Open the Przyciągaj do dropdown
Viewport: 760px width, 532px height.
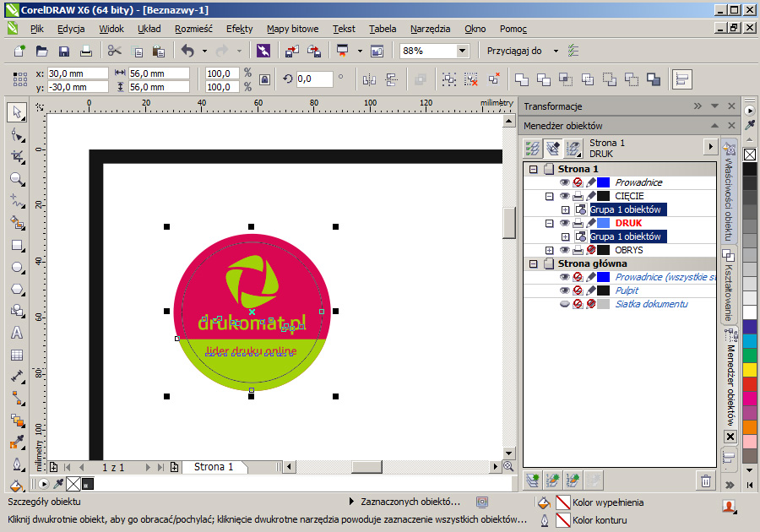click(556, 51)
